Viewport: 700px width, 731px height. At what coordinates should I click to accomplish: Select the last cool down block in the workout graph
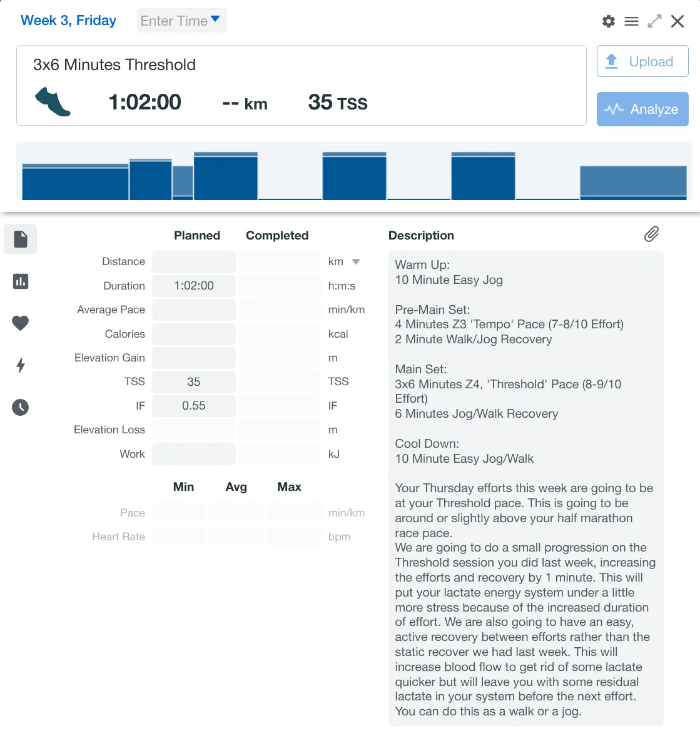tap(633, 183)
